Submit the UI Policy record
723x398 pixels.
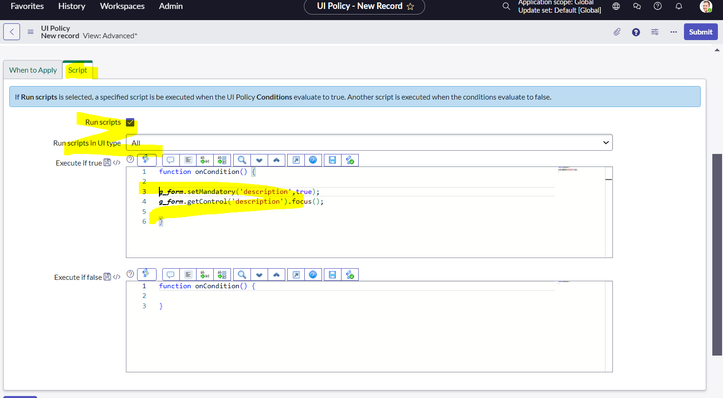(x=700, y=32)
